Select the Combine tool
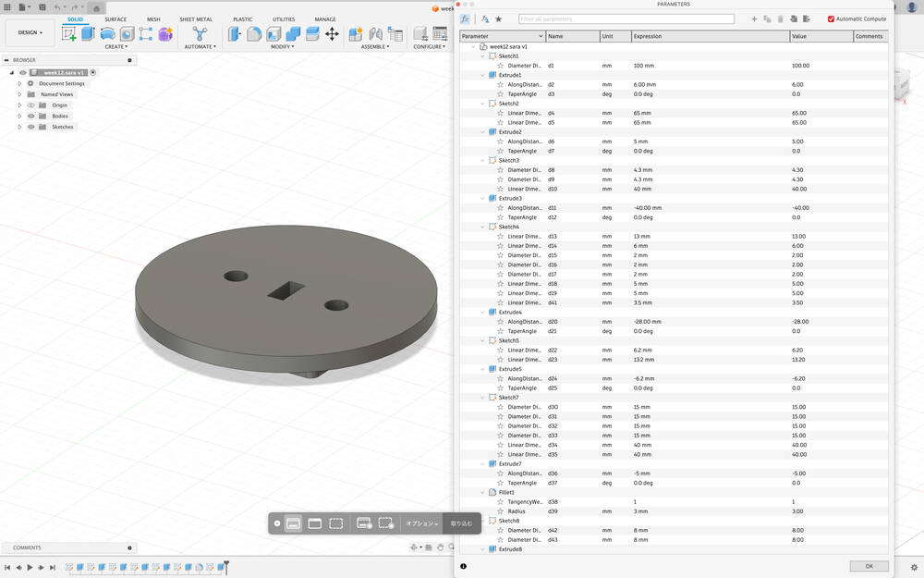This screenshot has height=578, width=924. (x=293, y=33)
